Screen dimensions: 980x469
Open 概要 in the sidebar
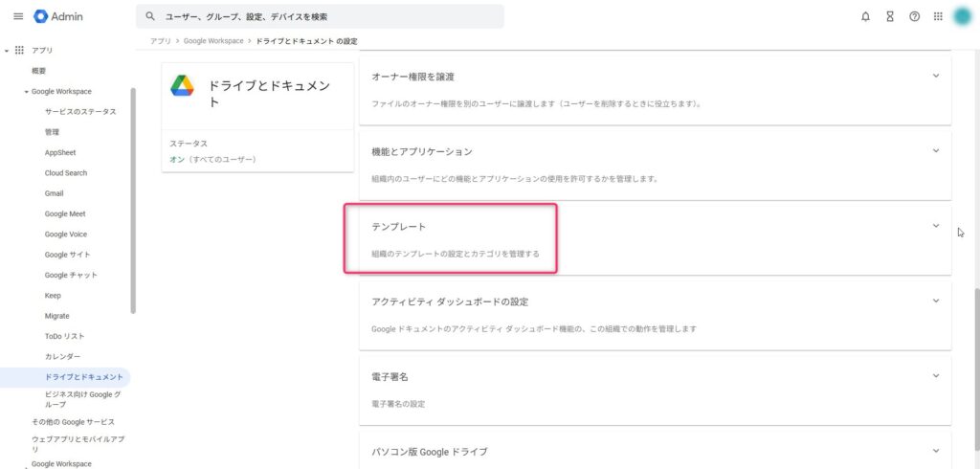[38, 71]
